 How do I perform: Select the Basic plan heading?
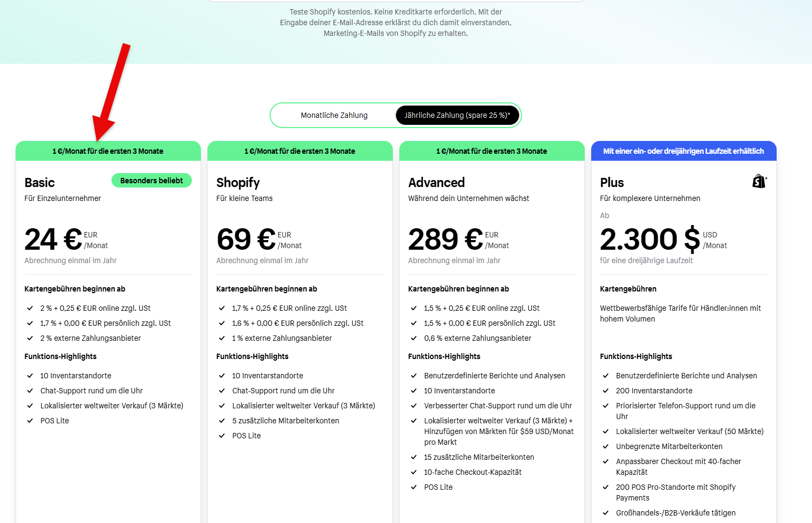40,183
